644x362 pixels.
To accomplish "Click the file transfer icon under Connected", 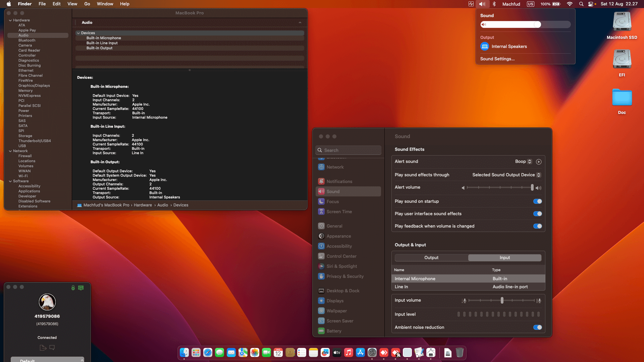I will tap(43, 348).
